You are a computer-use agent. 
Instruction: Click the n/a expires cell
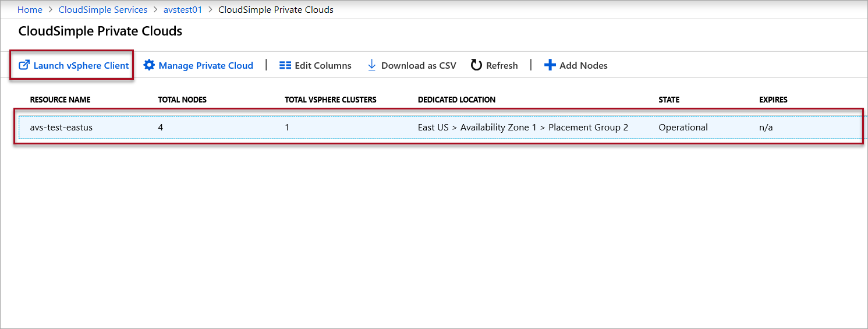tap(766, 127)
